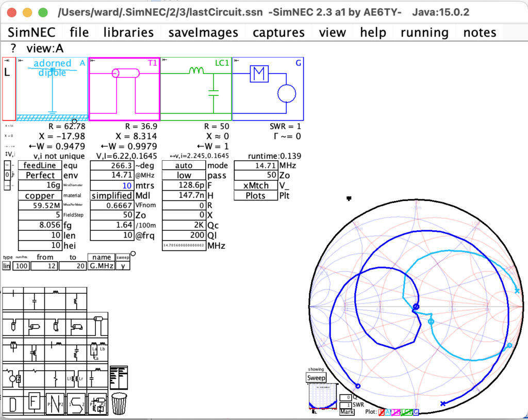Click the Plots button

(255, 195)
